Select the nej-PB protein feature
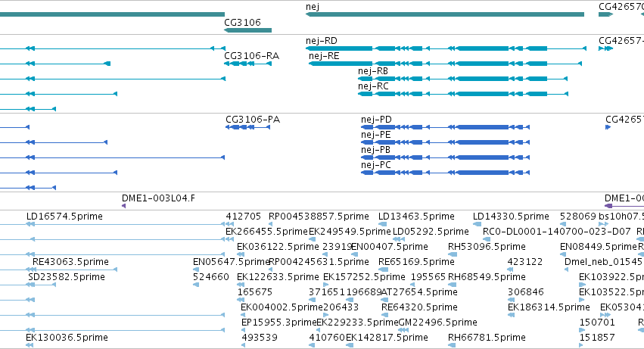 (x=445, y=157)
